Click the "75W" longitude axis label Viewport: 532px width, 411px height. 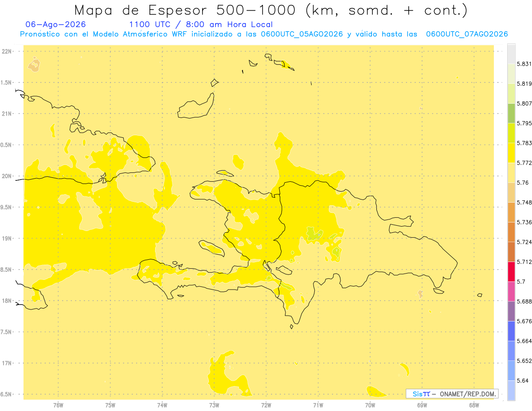click(110, 405)
